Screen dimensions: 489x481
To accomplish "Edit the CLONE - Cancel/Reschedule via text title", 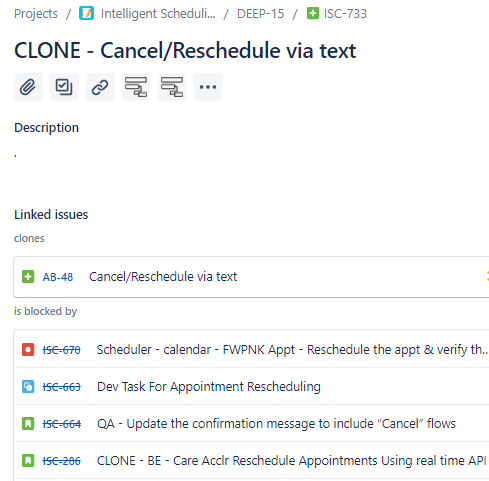I will pos(185,51).
